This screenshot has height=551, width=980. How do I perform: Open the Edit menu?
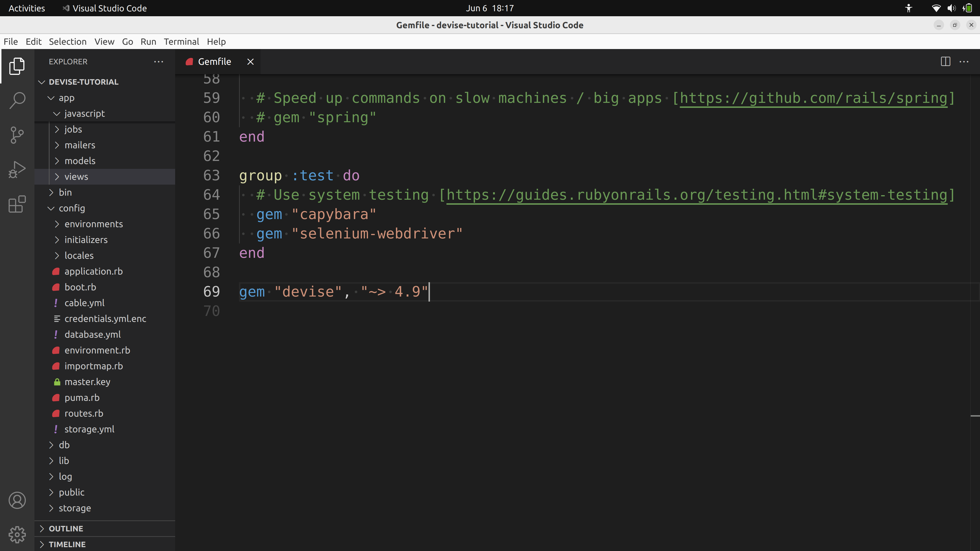coord(33,41)
